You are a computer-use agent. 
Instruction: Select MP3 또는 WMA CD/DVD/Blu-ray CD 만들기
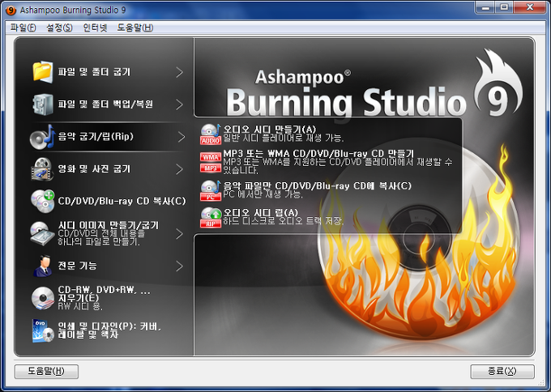[x=318, y=154]
